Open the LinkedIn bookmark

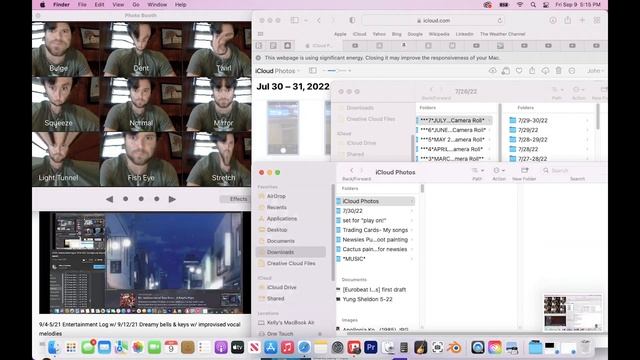coord(464,34)
